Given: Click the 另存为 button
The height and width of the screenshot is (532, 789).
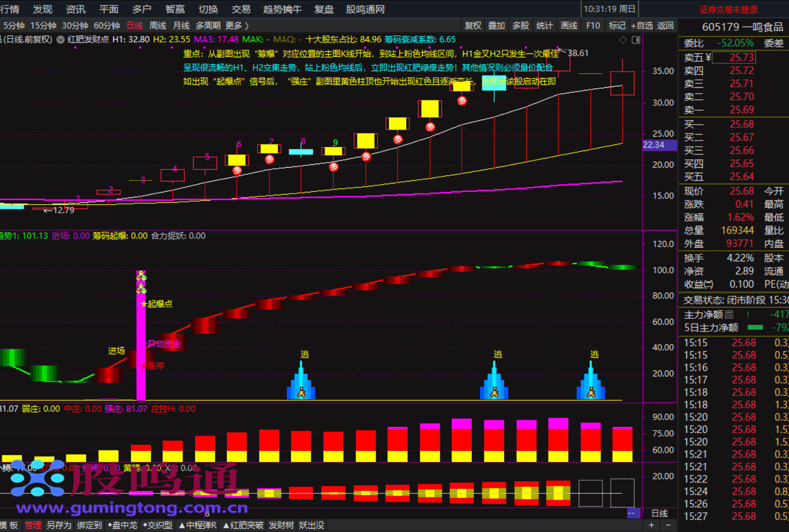Looking at the screenshot, I should click(x=59, y=525).
